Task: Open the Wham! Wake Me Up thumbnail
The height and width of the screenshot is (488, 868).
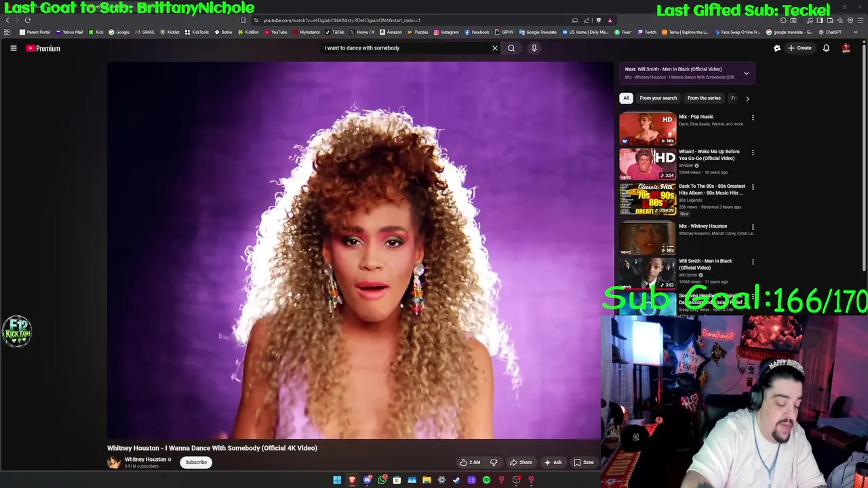Action: click(648, 164)
